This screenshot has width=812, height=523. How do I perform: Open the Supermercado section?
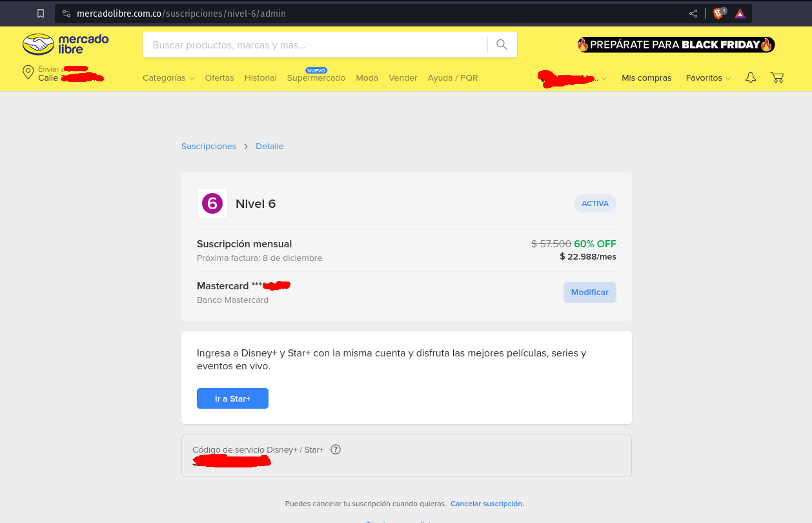pos(316,77)
